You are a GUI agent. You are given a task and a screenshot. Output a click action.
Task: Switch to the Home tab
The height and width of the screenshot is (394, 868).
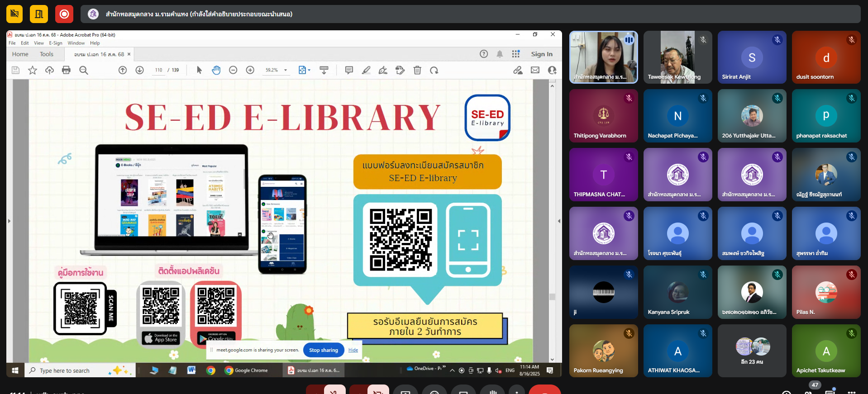20,54
